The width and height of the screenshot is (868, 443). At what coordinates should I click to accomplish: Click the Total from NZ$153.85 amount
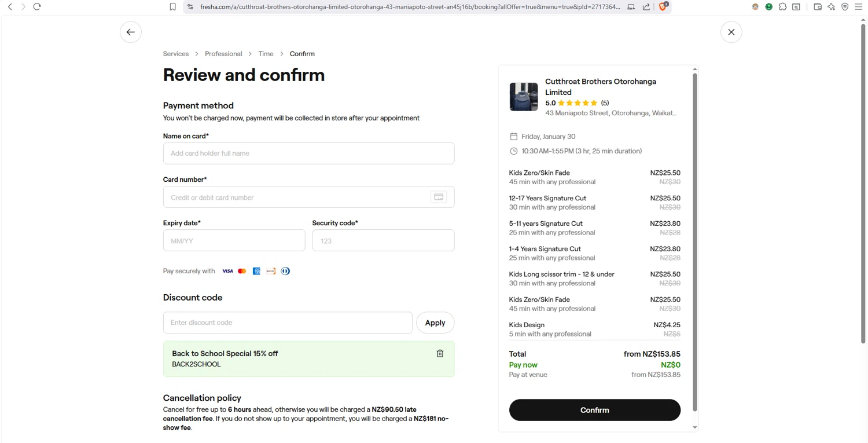[652, 354]
